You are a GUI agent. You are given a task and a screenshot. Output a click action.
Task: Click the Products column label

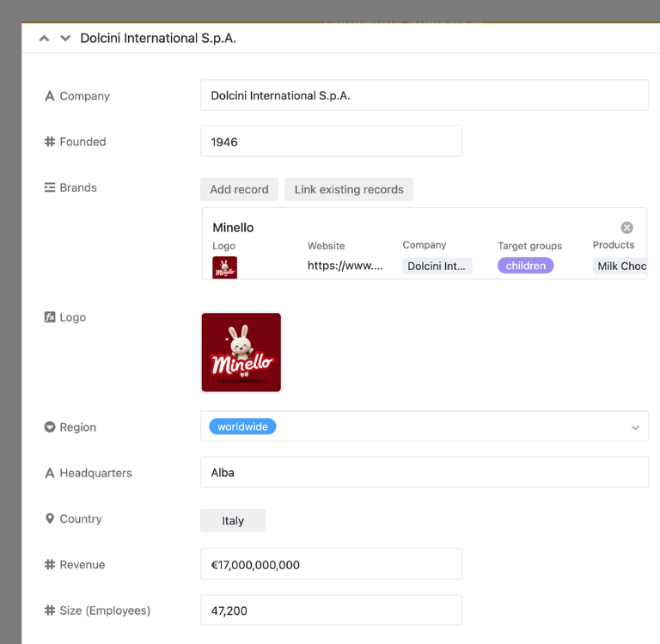point(614,245)
